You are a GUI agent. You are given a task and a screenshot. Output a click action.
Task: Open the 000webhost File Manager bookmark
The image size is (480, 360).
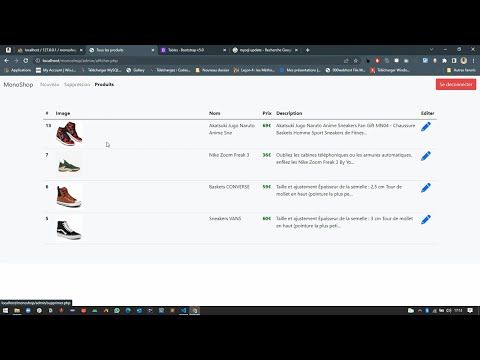click(345, 70)
